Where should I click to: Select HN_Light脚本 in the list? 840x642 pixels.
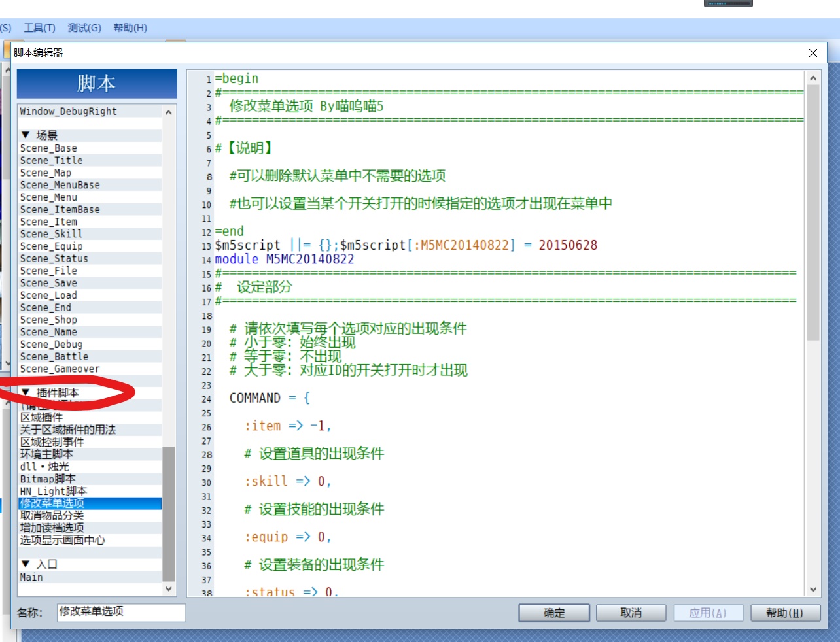90,491
